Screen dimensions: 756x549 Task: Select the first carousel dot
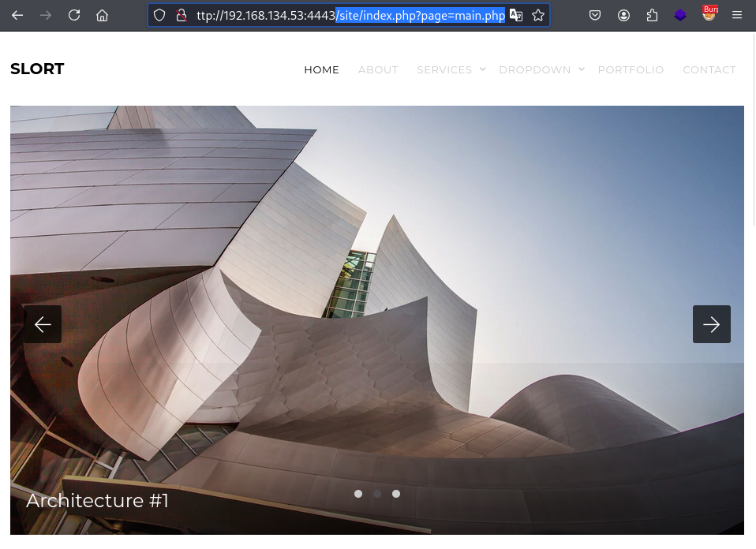click(x=358, y=494)
